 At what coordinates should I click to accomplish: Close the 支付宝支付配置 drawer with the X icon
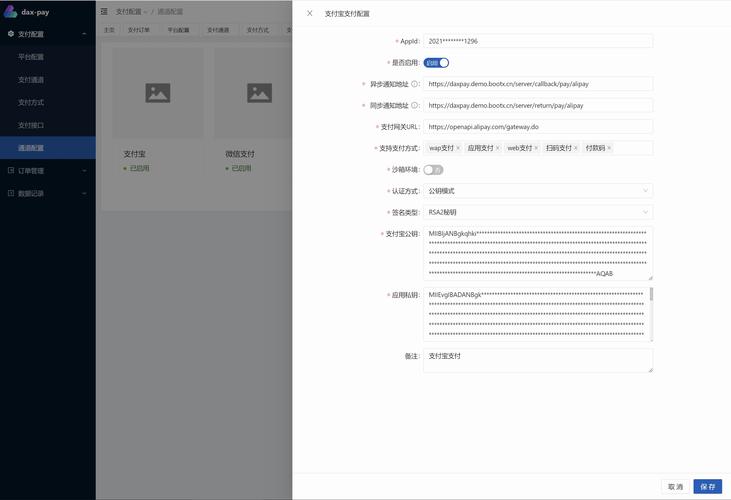310,14
